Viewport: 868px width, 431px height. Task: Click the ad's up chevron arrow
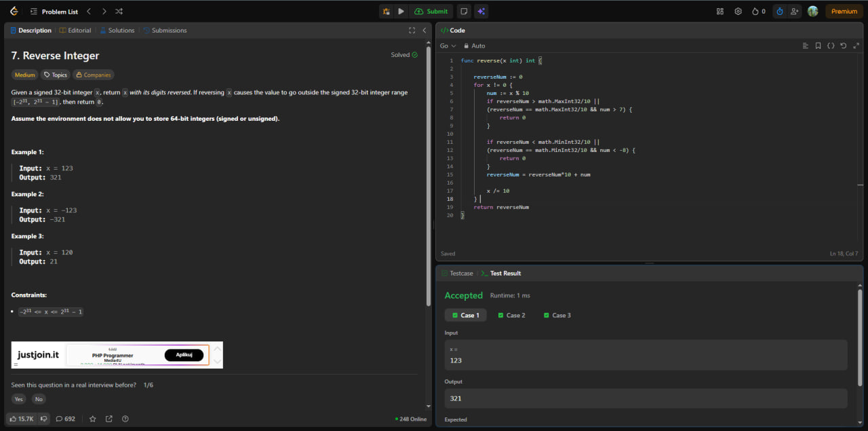[x=217, y=349]
